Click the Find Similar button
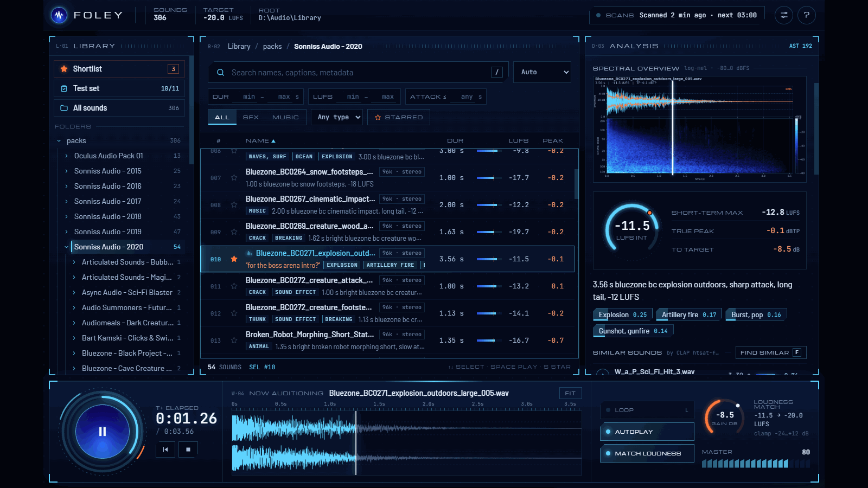Image resolution: width=868 pixels, height=488 pixels. point(771,352)
